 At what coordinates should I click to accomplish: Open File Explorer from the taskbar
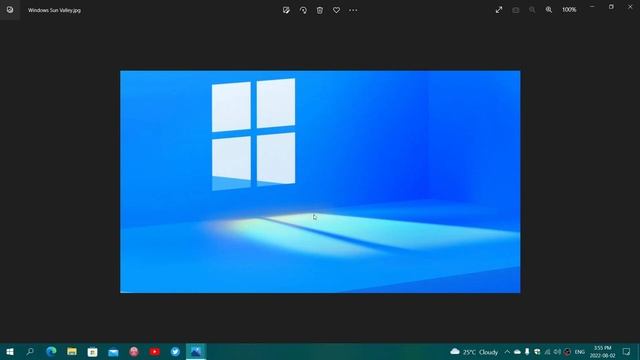click(x=72, y=351)
